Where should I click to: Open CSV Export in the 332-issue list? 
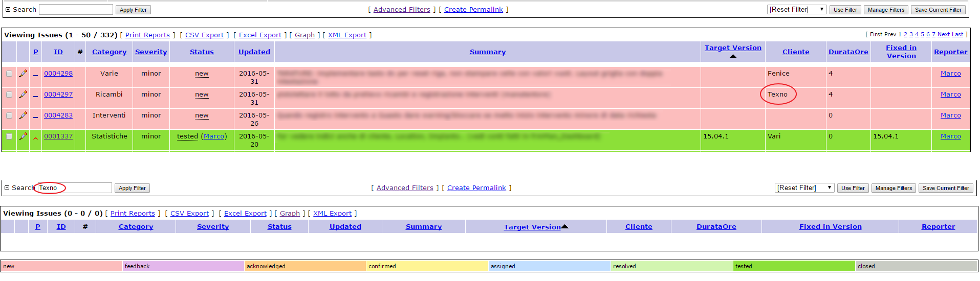tap(204, 35)
